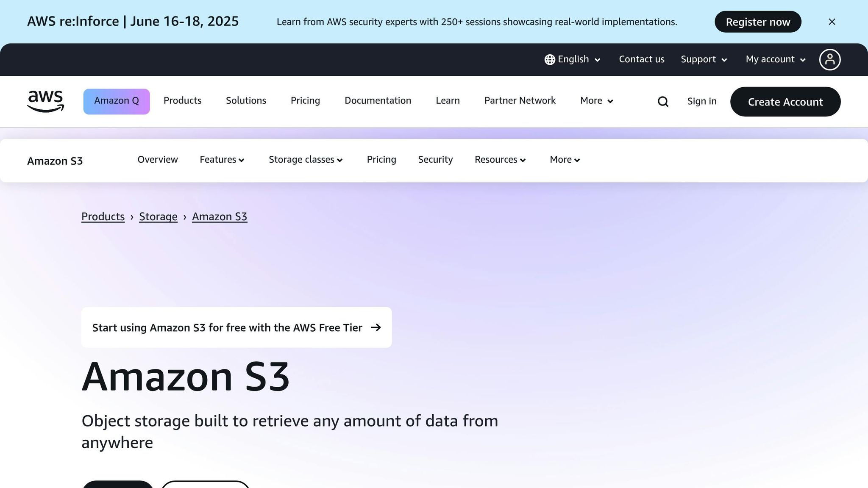The image size is (868, 488).
Task: Dismiss the re:Inforce banner with X
Action: click(x=832, y=22)
